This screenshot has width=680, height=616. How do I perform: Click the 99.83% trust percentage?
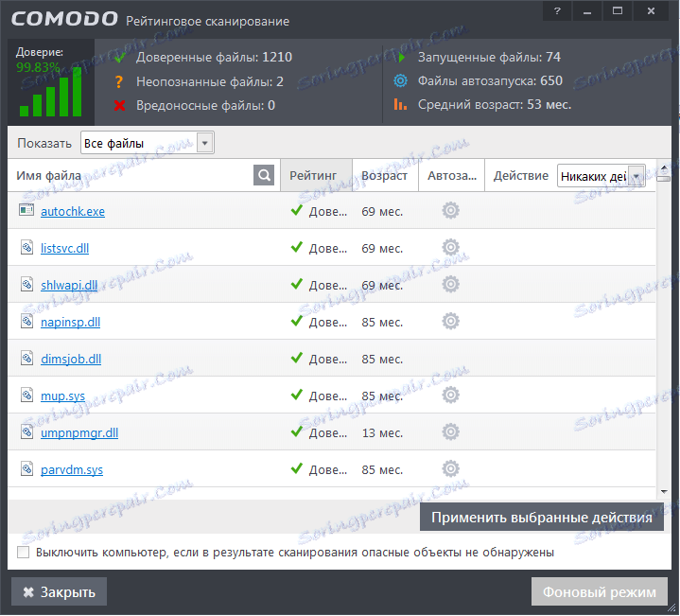[x=38, y=67]
